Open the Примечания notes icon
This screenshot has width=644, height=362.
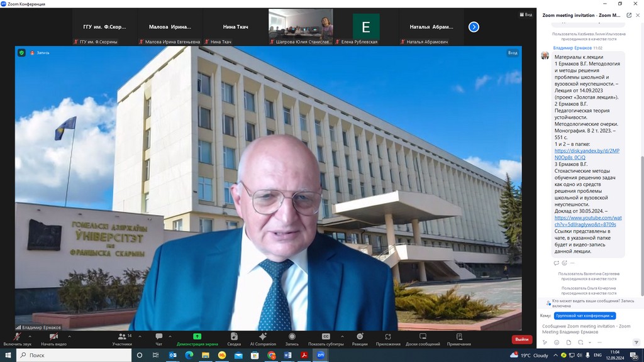tap(458, 336)
